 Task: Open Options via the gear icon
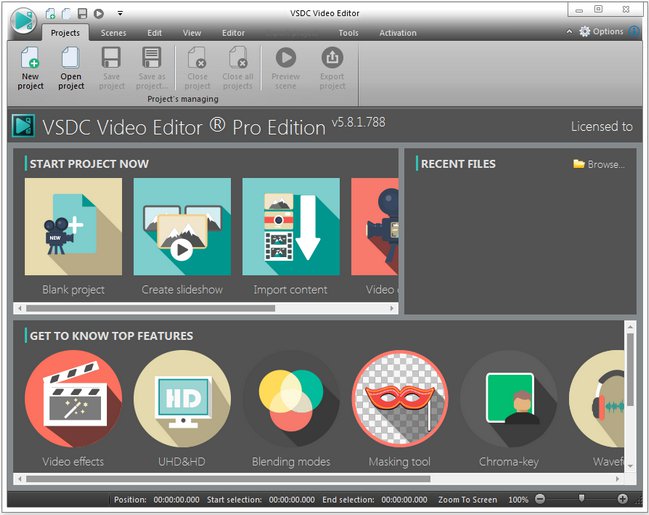coord(584,31)
